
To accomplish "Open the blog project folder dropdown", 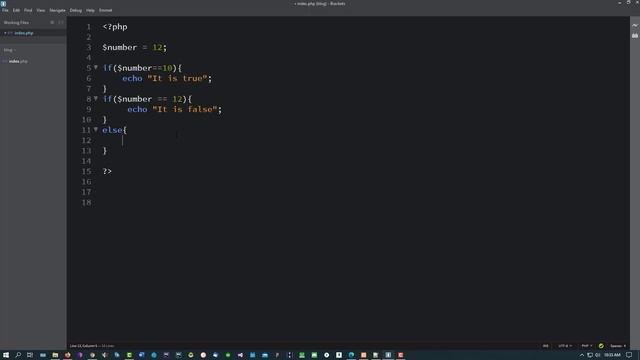I will [x=9, y=50].
